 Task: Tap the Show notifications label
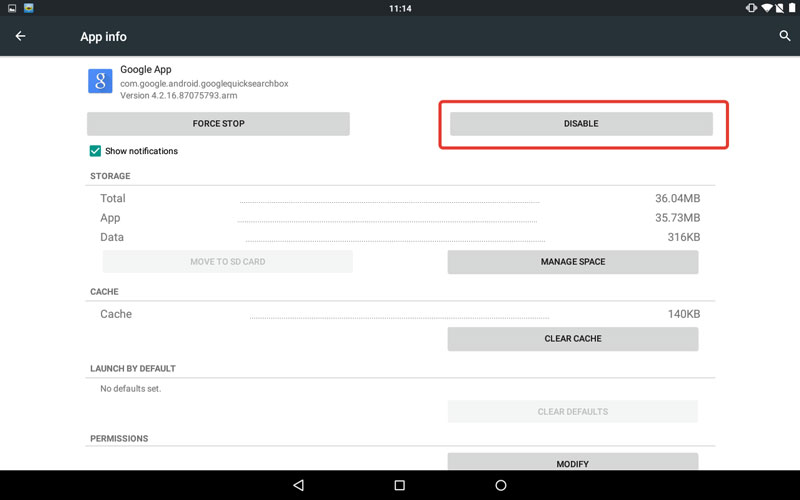coord(141,151)
